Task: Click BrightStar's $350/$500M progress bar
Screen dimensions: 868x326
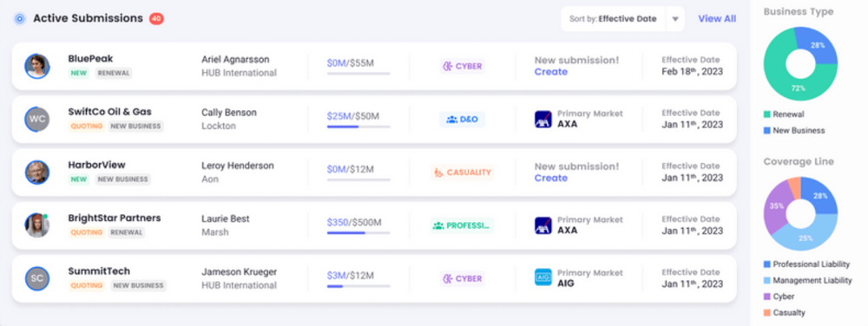Action: [x=358, y=232]
